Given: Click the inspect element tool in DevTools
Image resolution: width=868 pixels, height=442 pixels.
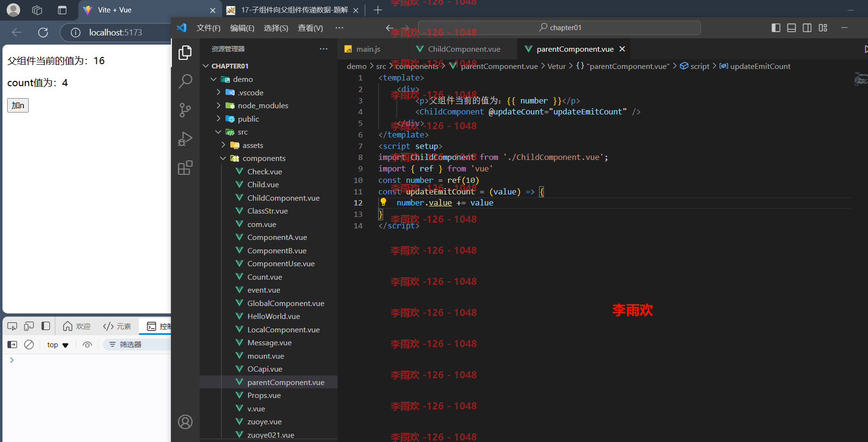Looking at the screenshot, I should click(12, 326).
